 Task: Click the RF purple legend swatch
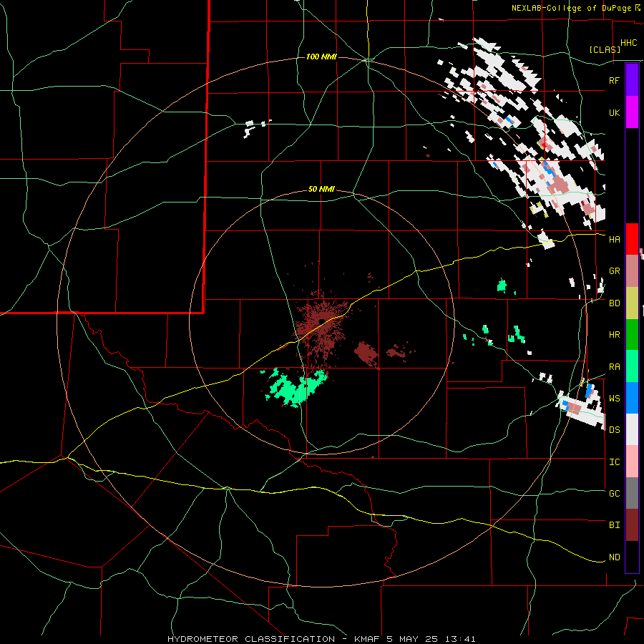point(632,80)
